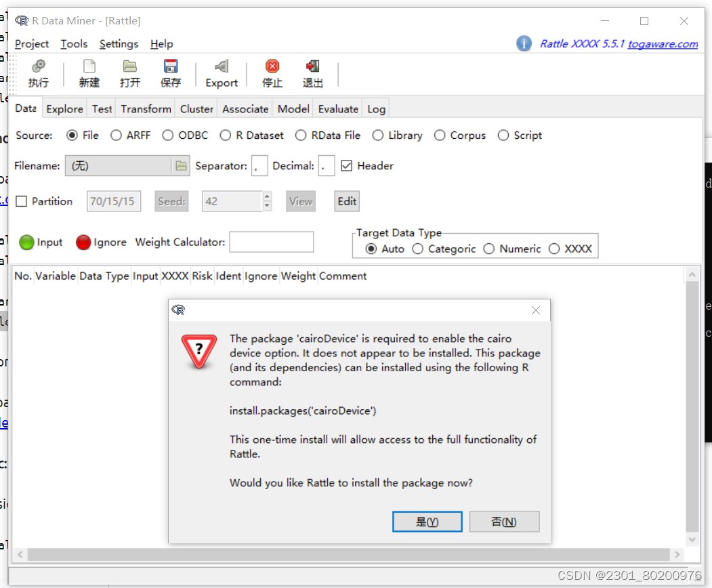
Task: Select Categoric target data type
Action: (x=418, y=249)
